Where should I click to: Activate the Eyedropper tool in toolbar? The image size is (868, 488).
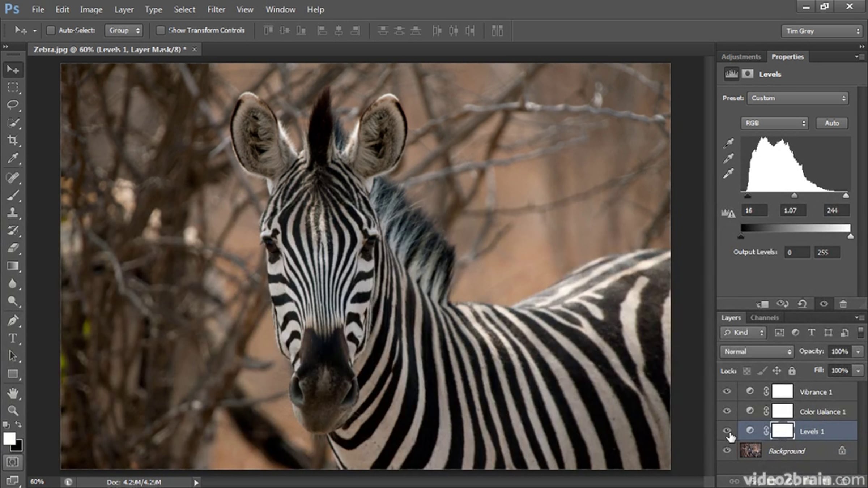pyautogui.click(x=13, y=158)
